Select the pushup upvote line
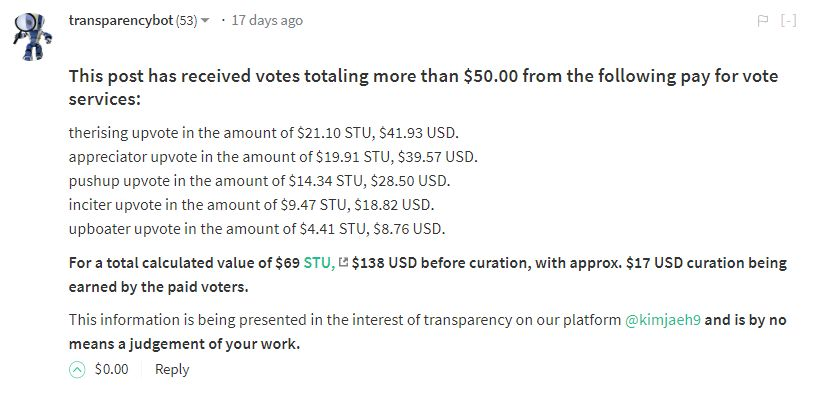The image size is (814, 394). [x=260, y=181]
